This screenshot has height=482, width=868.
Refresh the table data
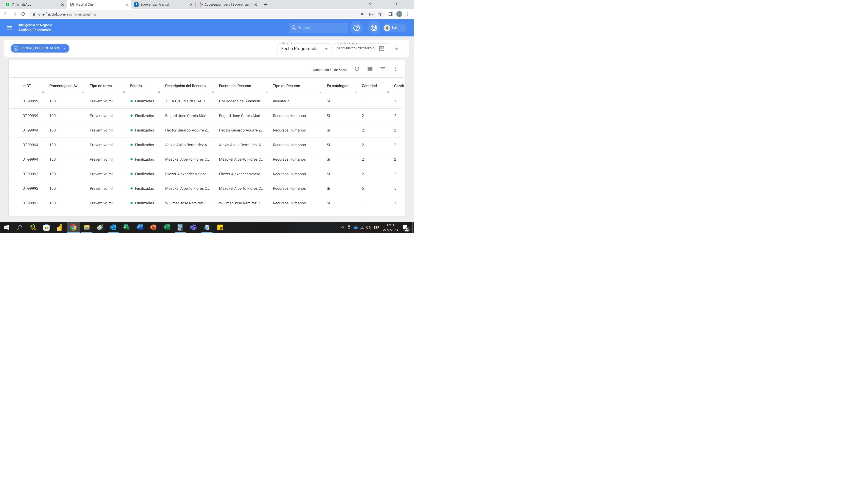click(x=357, y=69)
